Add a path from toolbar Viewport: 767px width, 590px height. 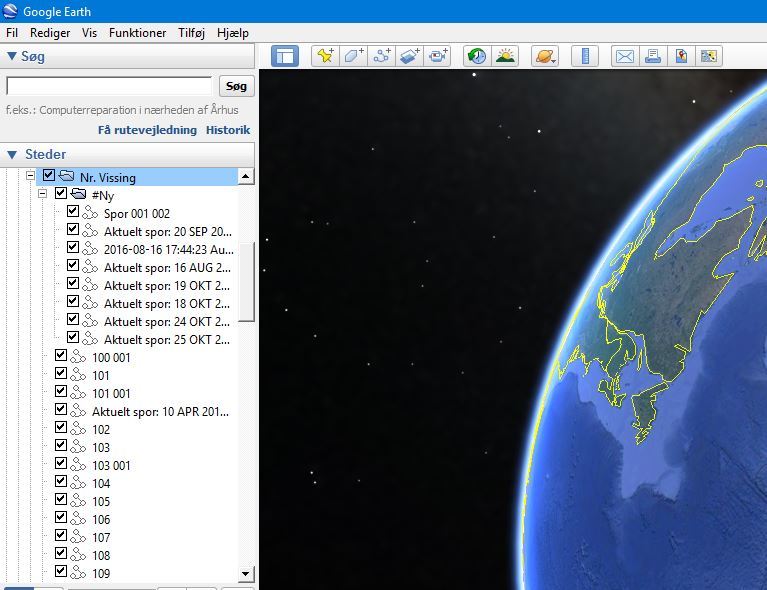click(382, 56)
